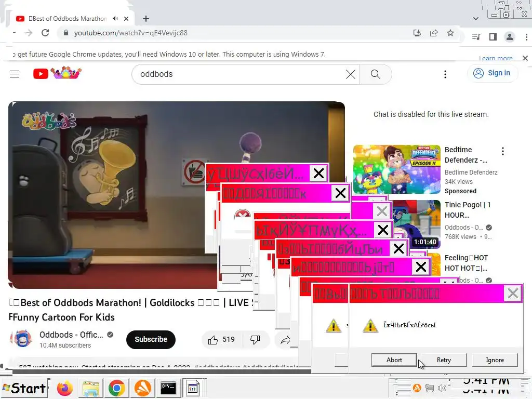Click Ignore in the error dialog
This screenshot has width=532, height=399.
tap(495, 360)
